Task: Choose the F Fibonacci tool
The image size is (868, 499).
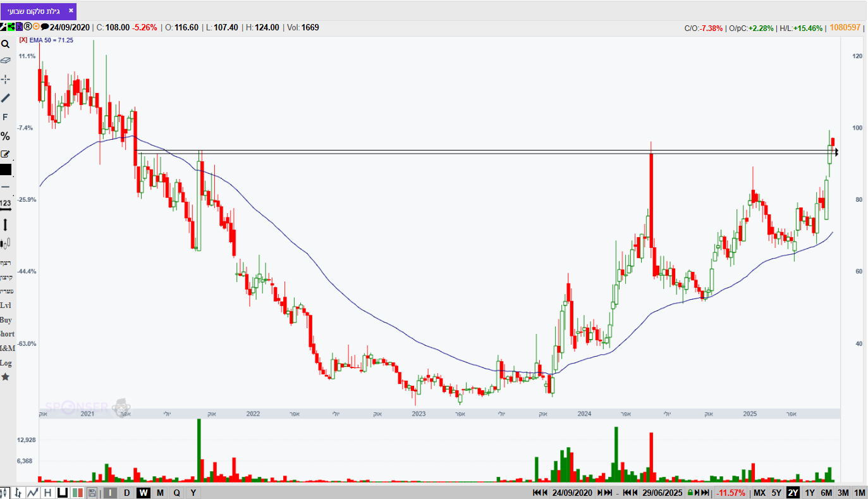Action: 5,117
